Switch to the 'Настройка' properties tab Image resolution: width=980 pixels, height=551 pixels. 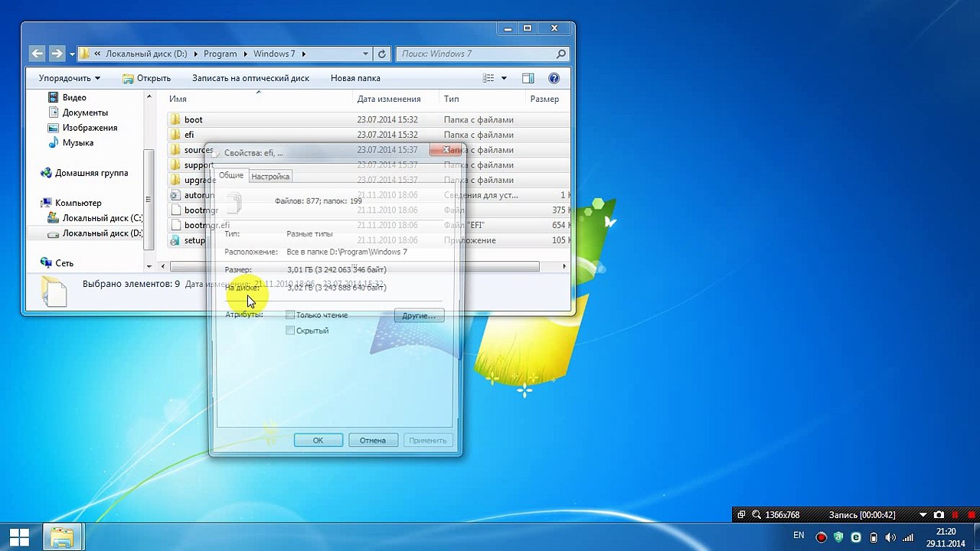[x=270, y=176]
